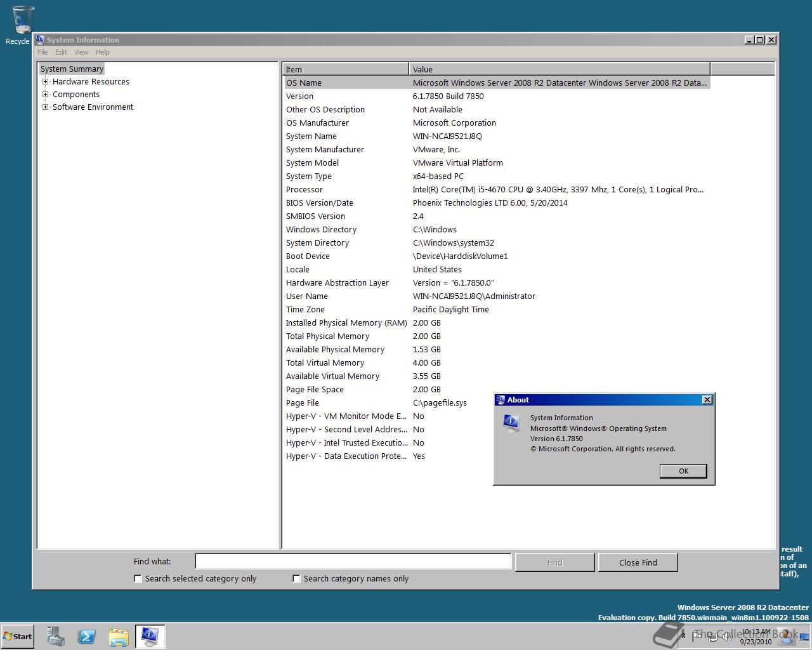Expand the Software Environment tree node
The image size is (812, 650).
[46, 107]
